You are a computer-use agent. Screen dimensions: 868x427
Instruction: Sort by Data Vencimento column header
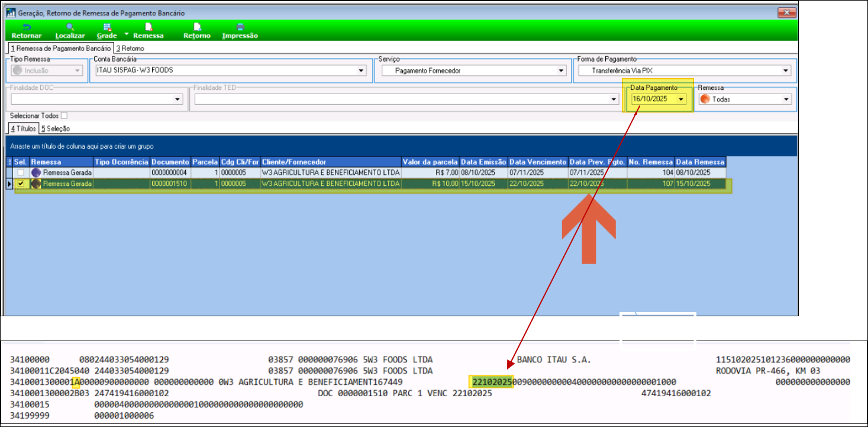537,162
